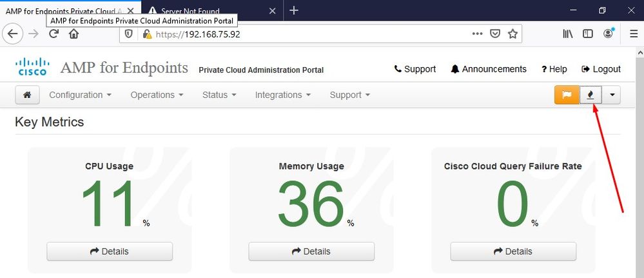
Task: Open the Help link
Action: coord(554,69)
